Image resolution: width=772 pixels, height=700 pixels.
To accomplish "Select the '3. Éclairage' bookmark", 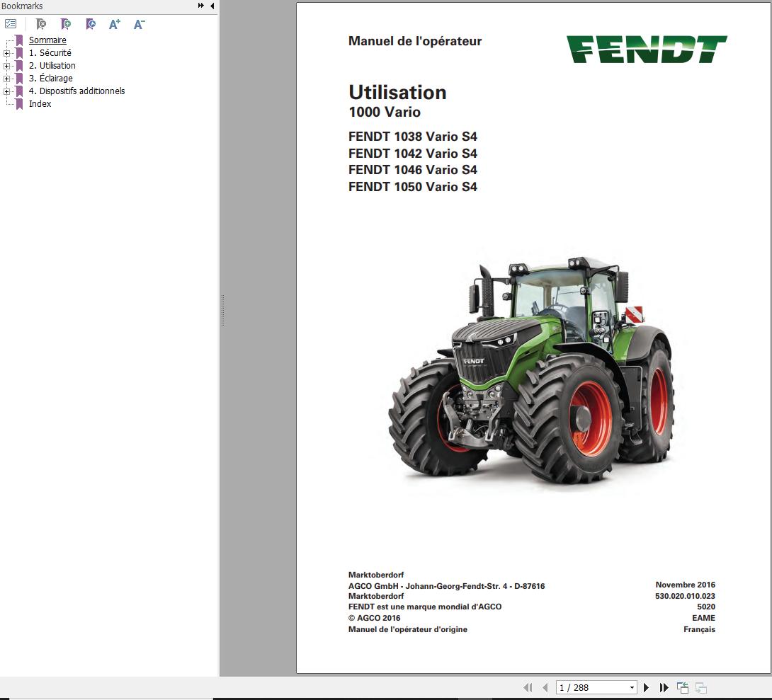I will coord(51,79).
